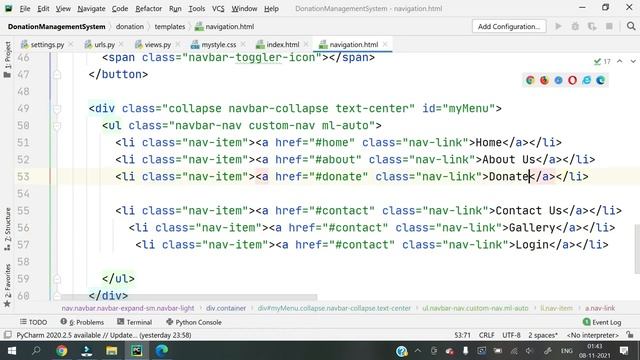
Task: Open the Event Log
Action: pos(602,322)
